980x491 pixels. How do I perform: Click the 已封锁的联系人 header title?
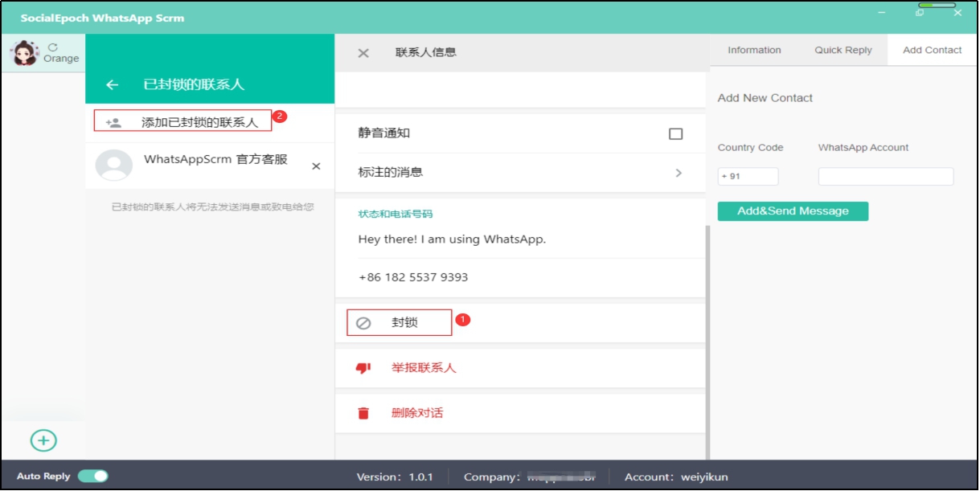[x=194, y=84]
